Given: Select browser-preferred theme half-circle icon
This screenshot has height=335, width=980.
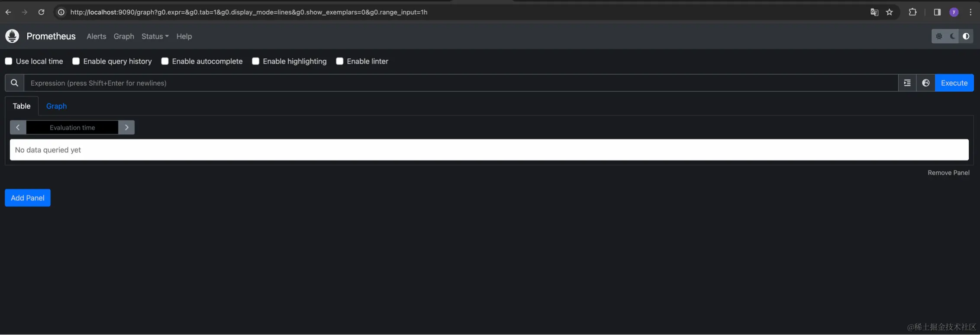Looking at the screenshot, I should pos(966,36).
